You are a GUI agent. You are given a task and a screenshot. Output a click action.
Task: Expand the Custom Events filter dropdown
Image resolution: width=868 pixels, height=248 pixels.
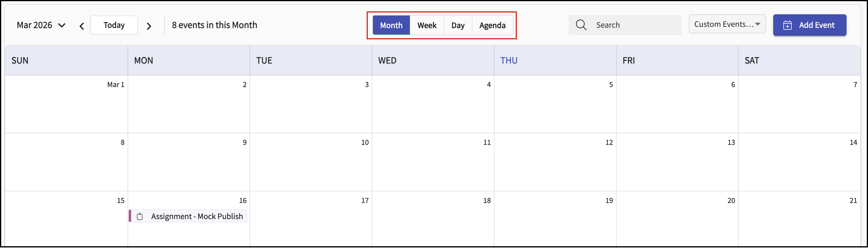(x=727, y=24)
